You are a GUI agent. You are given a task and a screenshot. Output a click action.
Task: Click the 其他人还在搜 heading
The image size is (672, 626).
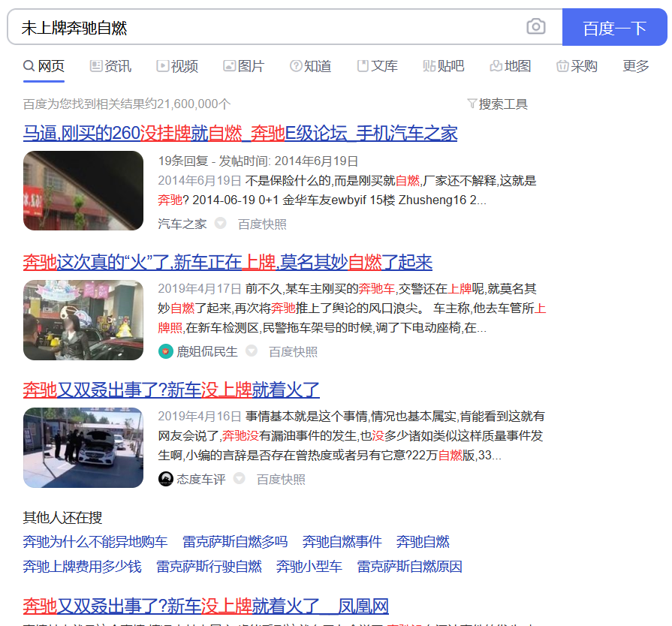point(62,518)
